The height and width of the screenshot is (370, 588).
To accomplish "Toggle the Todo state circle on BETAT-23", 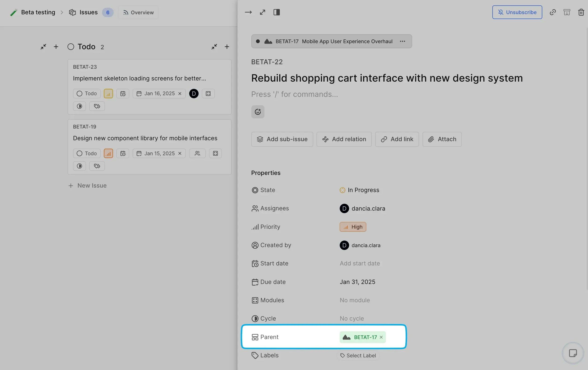I will [79, 93].
